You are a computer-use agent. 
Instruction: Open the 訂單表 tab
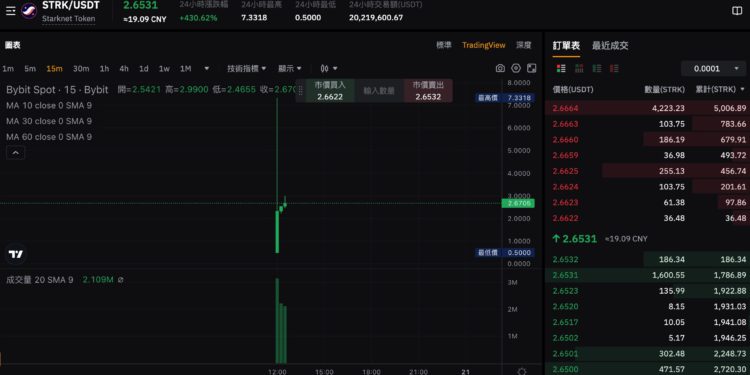(566, 45)
